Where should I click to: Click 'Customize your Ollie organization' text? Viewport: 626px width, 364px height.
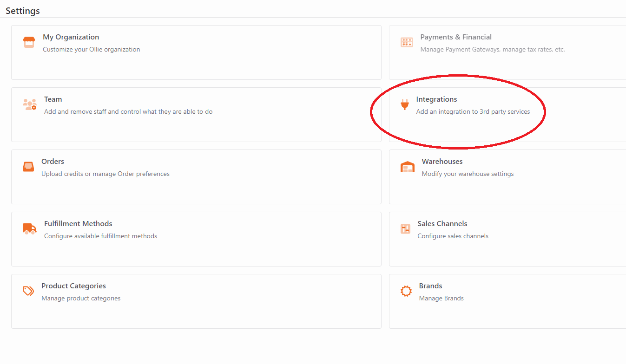click(x=91, y=49)
